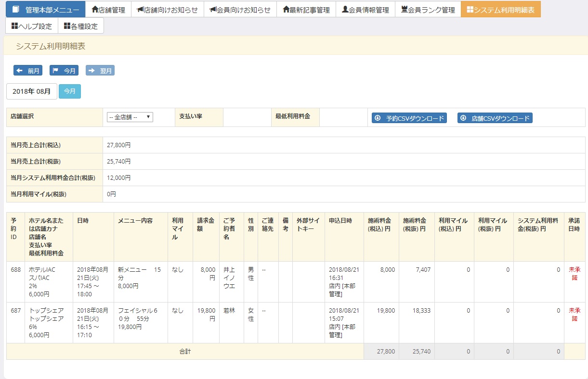Open the 最新記事管理 tab
588x379 pixels.
(x=306, y=10)
